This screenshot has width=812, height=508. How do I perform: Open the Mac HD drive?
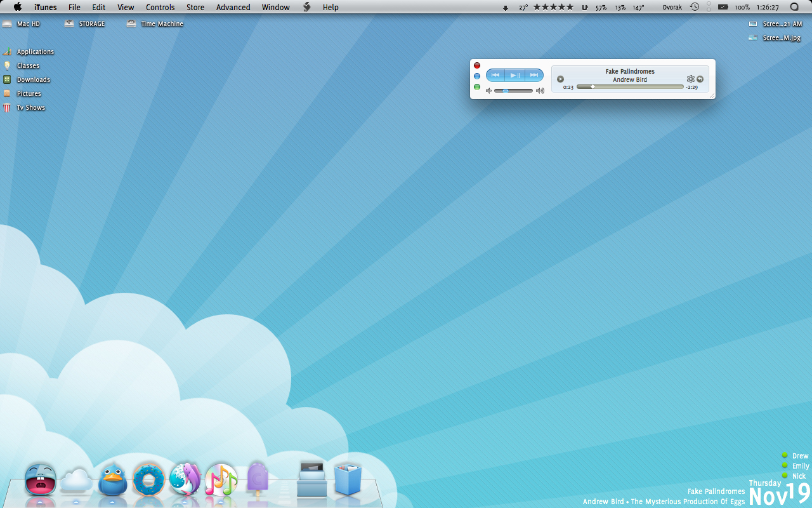pos(21,23)
